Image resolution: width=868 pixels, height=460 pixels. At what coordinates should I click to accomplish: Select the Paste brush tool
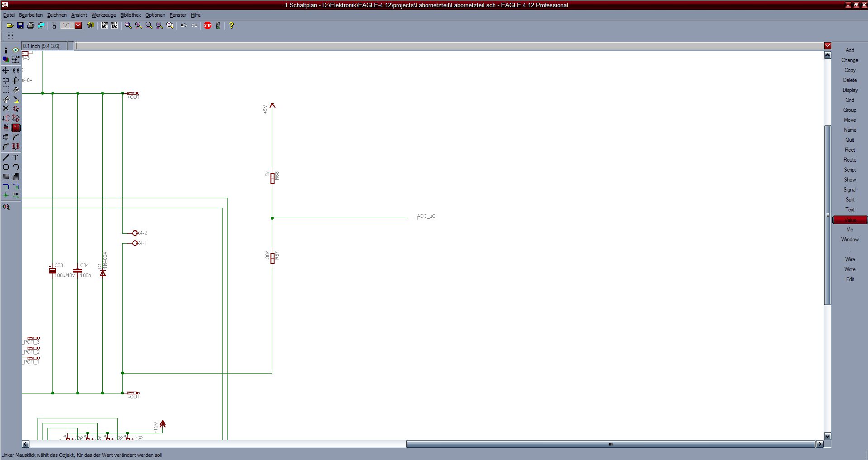click(16, 99)
